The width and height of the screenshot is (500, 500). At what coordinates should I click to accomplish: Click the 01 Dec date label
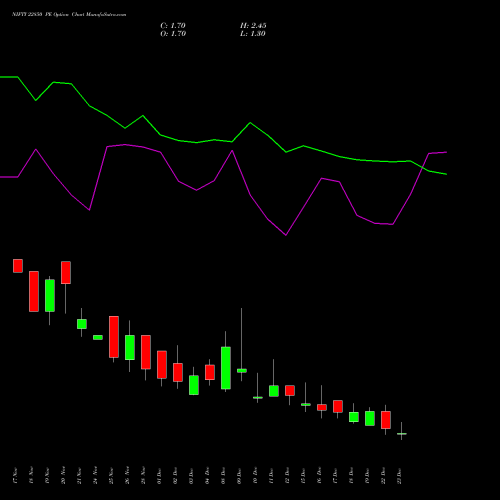click(159, 476)
